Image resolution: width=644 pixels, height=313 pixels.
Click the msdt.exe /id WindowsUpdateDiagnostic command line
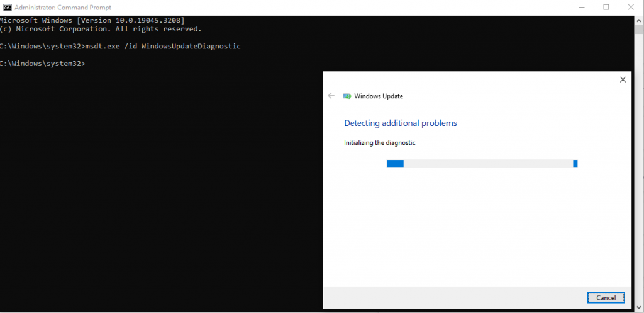click(x=120, y=47)
